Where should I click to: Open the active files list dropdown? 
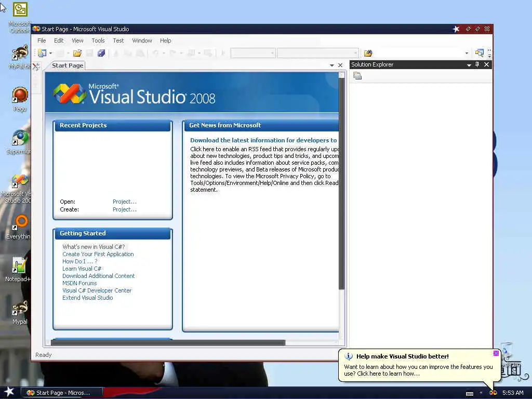tap(332, 65)
